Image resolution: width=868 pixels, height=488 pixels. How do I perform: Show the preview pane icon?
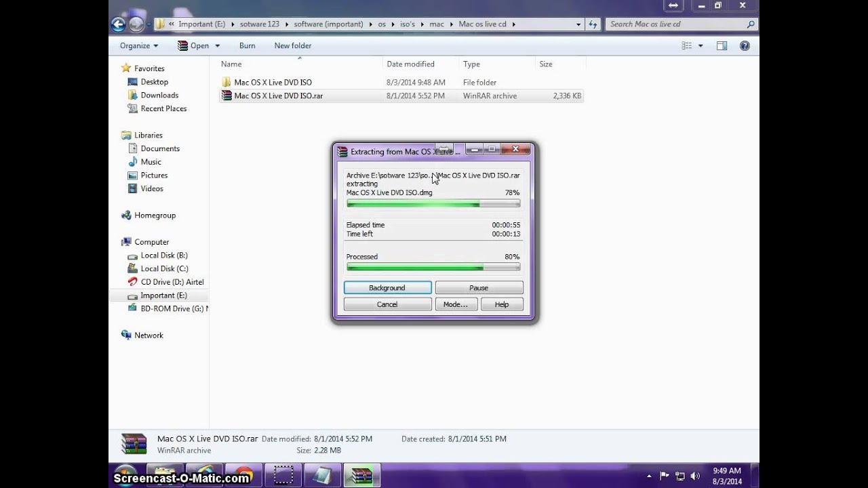coord(722,45)
